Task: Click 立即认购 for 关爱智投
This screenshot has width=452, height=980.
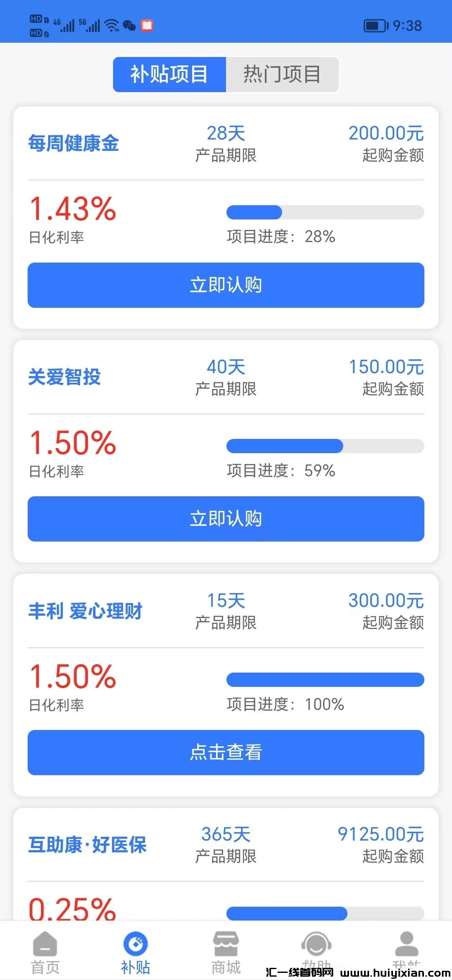Action: [226, 519]
